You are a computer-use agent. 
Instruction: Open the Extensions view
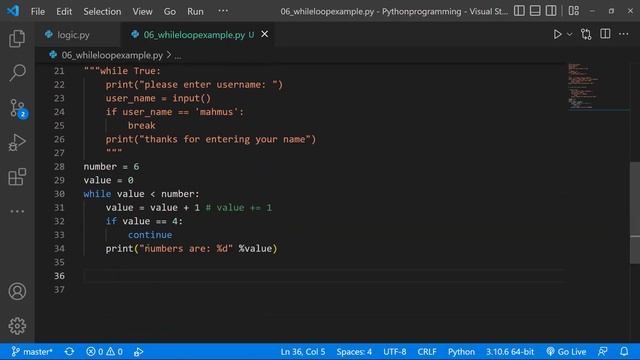17,177
